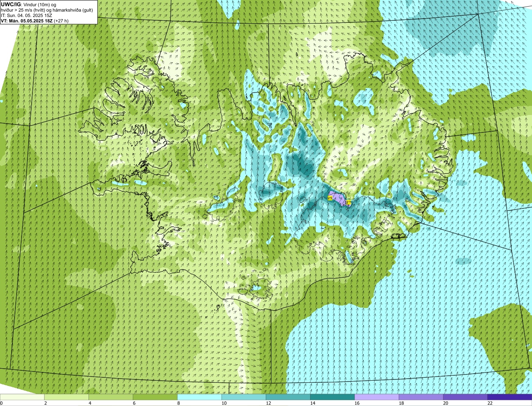
Task: Click the legend tick value "18"
Action: (x=401, y=403)
